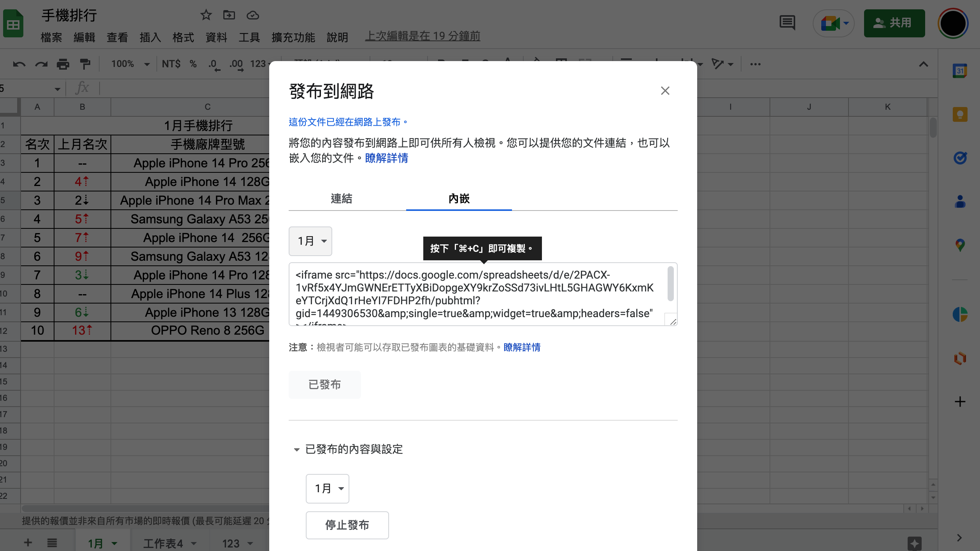This screenshot has height=551, width=980.
Task: Decrease decimal places button
Action: (214, 64)
